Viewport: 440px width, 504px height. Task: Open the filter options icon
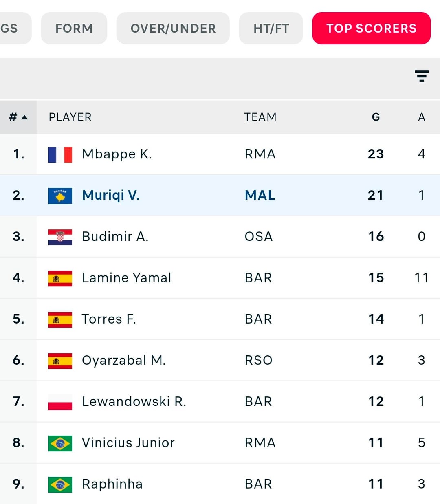pyautogui.click(x=422, y=76)
